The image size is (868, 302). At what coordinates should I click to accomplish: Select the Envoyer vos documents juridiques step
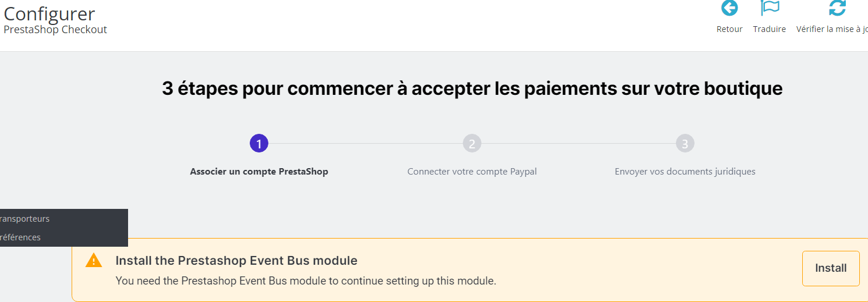pyautogui.click(x=685, y=172)
